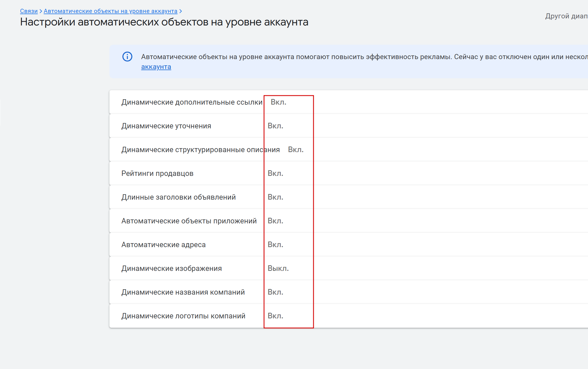Viewport: 588px width, 369px height.
Task: Open Автоматические объекты на уровне аккаунта breadcrumb
Action: pos(111,11)
